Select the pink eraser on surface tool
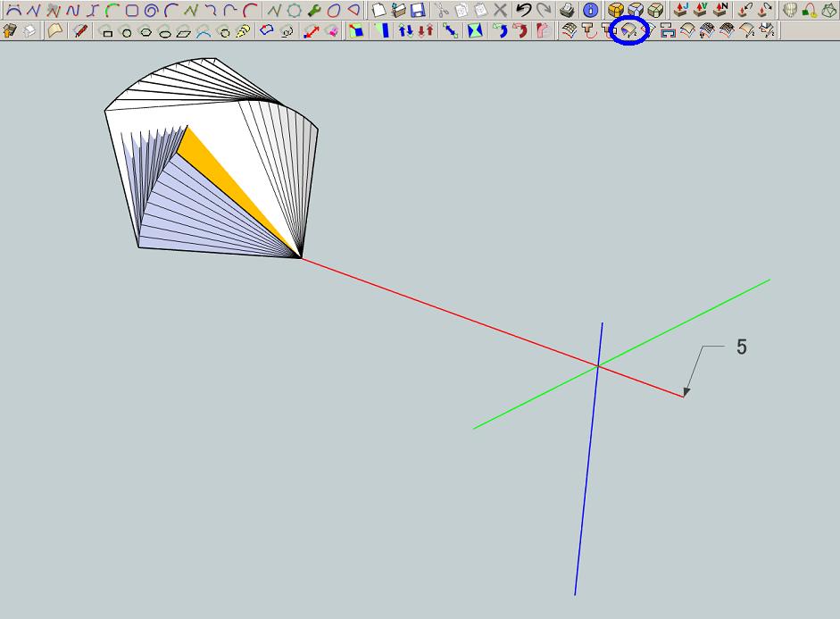Viewport: 840px width, 619px height. click(331, 30)
